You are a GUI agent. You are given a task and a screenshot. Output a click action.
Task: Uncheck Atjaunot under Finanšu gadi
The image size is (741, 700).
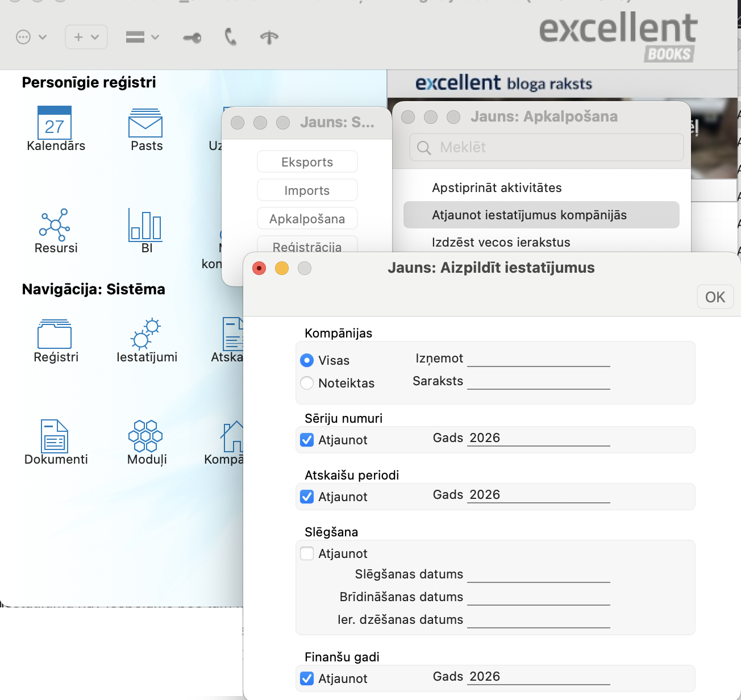coord(307,678)
